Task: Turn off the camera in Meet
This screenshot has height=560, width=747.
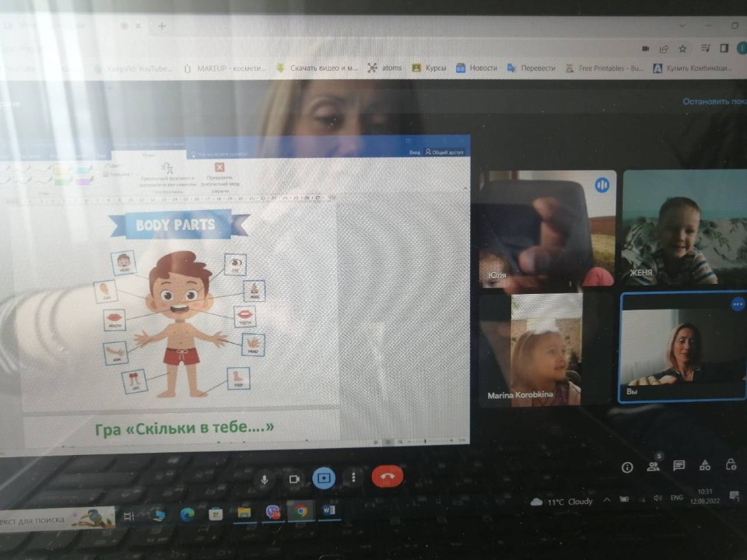Action: (294, 479)
